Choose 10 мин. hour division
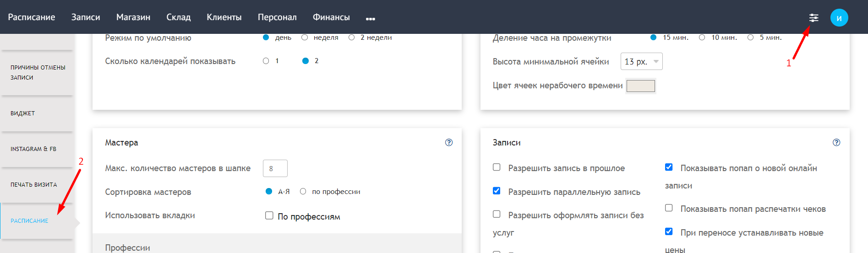The image size is (868, 253). (x=702, y=38)
